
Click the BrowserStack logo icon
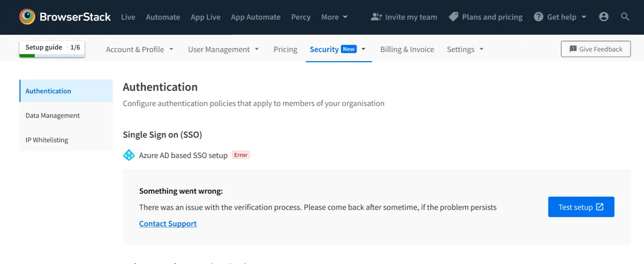(27, 17)
